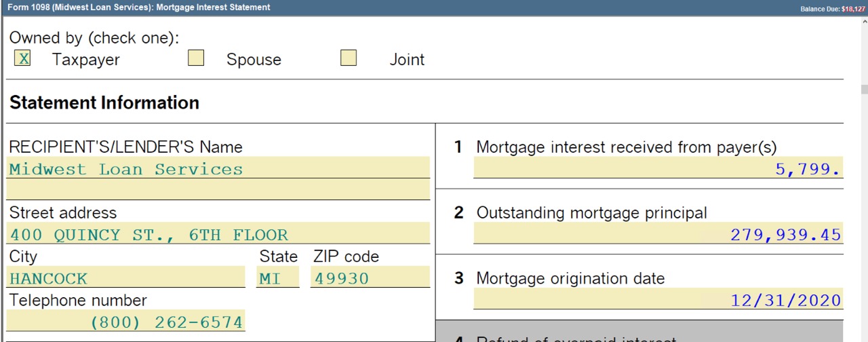868x342 pixels.
Task: Click the "Owned by (check one)" label
Action: (94, 38)
